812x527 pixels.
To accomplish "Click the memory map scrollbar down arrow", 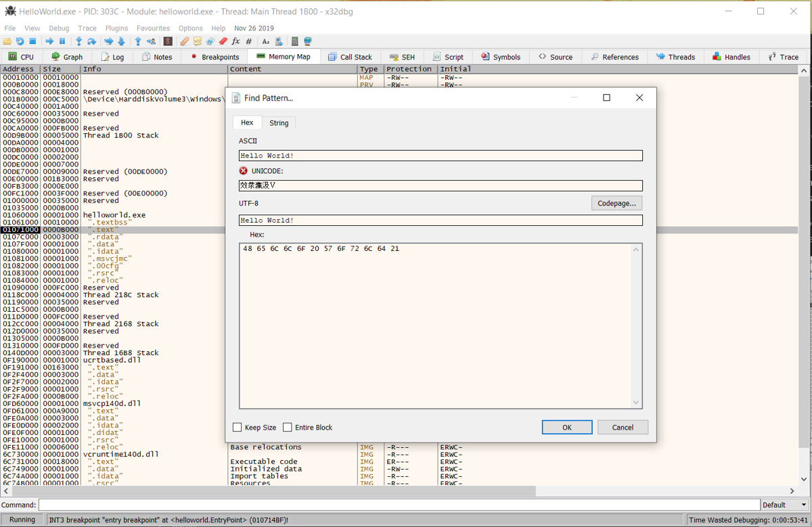I will pyautogui.click(x=805, y=479).
